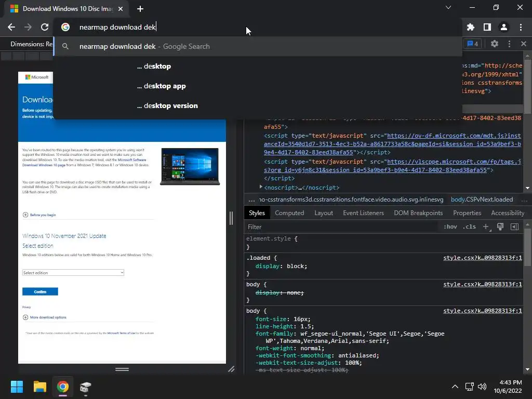Switch to the Computed tab
532x399 pixels.
289,213
